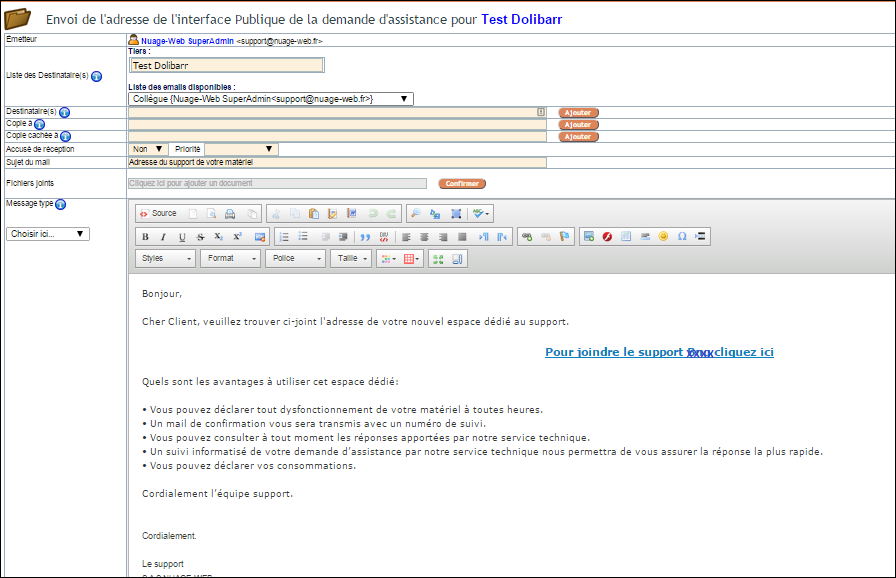The height and width of the screenshot is (578, 896).
Task: Click the Cut scissors icon
Action: (x=276, y=214)
